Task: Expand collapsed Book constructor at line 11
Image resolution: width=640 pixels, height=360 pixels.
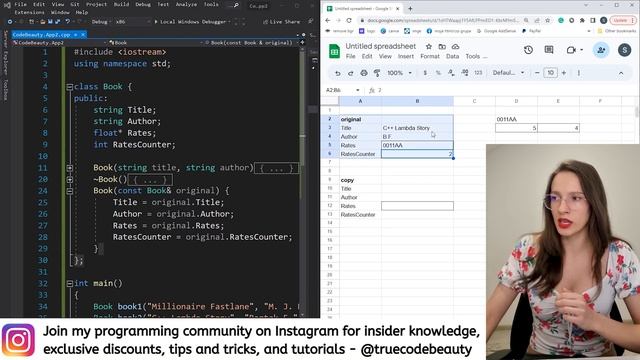Action: (69, 168)
